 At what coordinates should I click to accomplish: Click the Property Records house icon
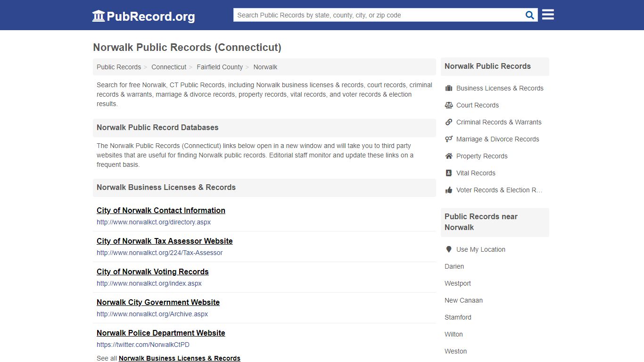[449, 156]
